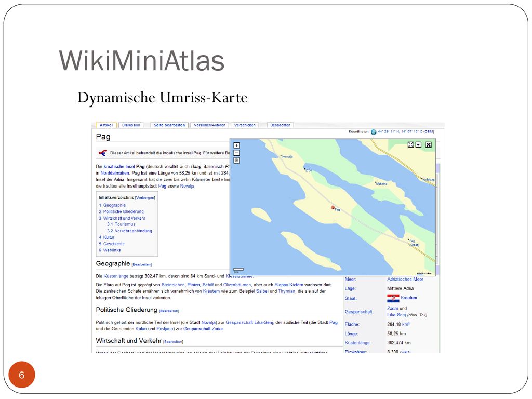The height and width of the screenshot is (399, 532).
Task: Follow the 'kroatische Insel' link
Action: [x=119, y=167]
